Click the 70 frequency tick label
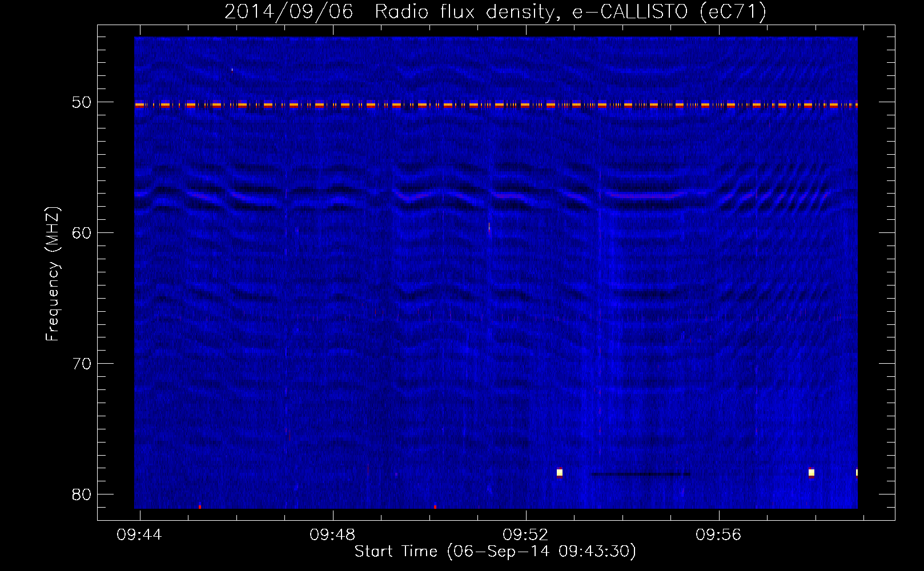 82,364
